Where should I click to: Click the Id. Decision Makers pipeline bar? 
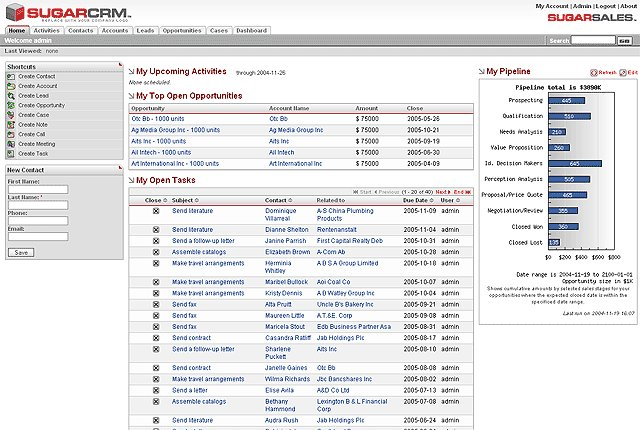(x=575, y=164)
